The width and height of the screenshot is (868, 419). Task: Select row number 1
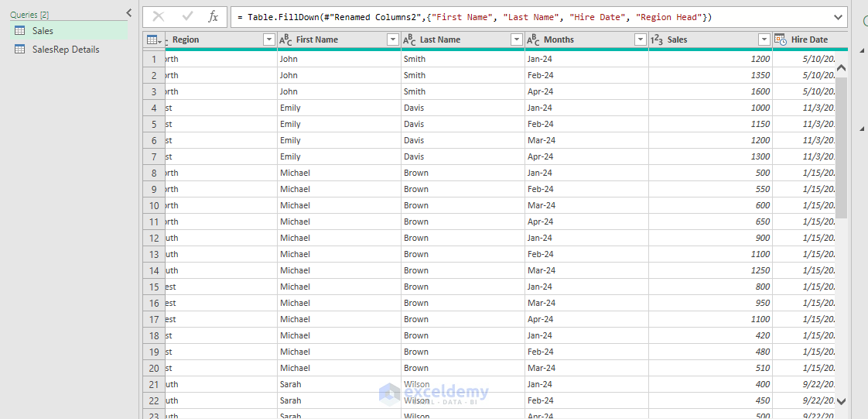pyautogui.click(x=154, y=59)
